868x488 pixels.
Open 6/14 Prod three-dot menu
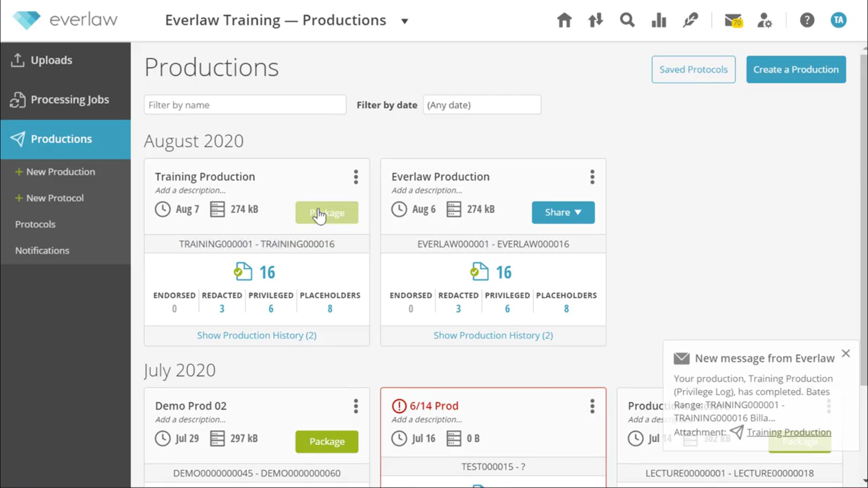[x=592, y=406]
